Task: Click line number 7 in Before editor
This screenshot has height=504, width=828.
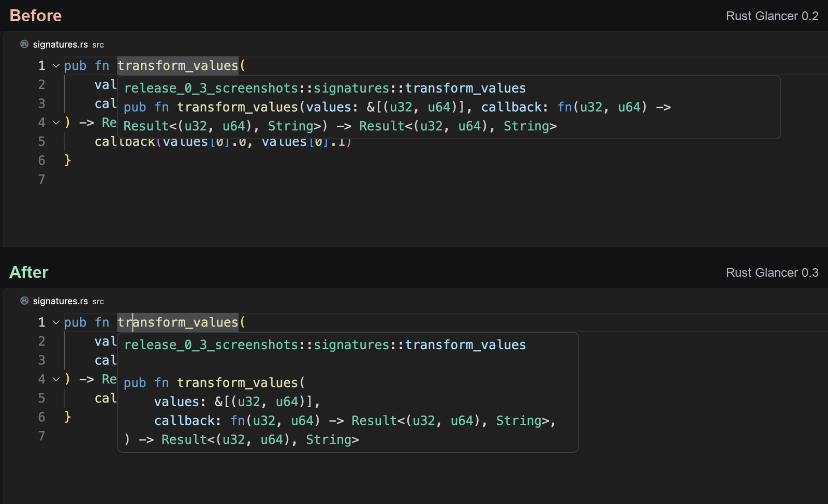Action: pos(42,180)
